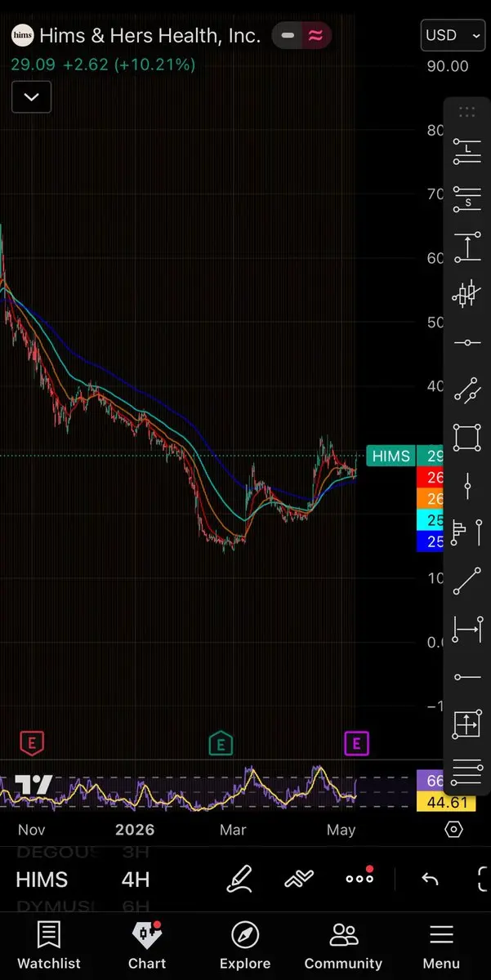Image resolution: width=491 pixels, height=980 pixels.
Task: Collapse the legend with chevron button
Action: pyautogui.click(x=31, y=97)
